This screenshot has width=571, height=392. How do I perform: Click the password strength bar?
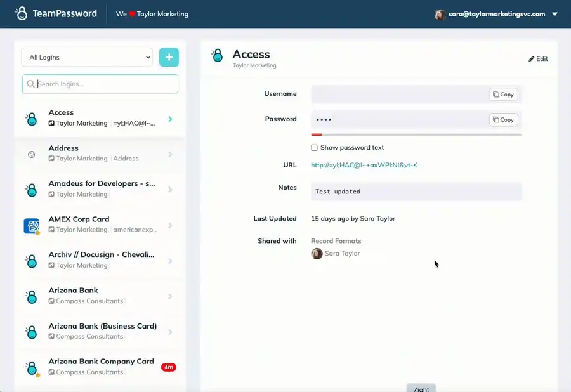pos(416,134)
